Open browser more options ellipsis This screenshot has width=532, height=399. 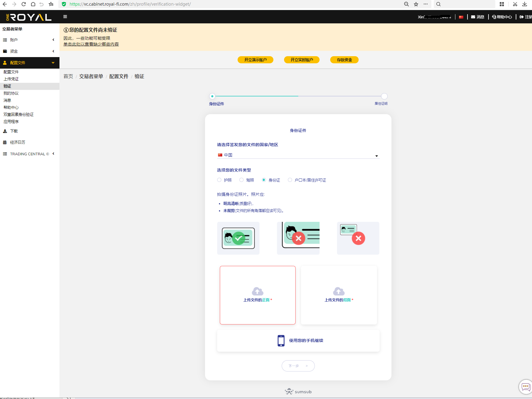[425, 4]
